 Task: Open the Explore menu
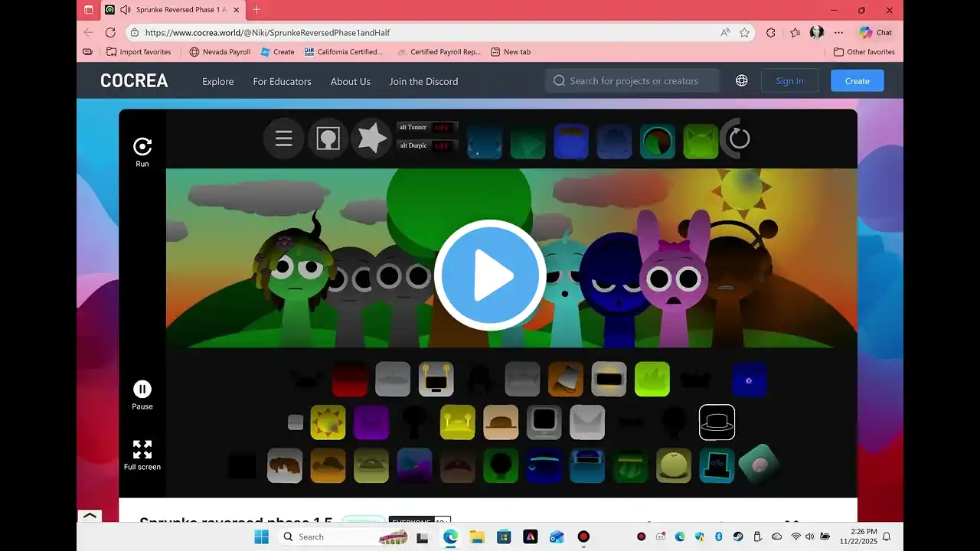(x=218, y=81)
